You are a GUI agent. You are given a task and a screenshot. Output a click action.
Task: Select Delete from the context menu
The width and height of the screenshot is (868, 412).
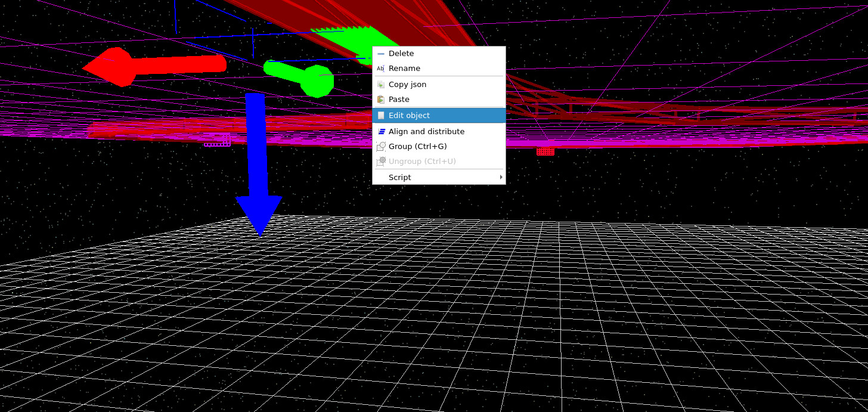[401, 53]
